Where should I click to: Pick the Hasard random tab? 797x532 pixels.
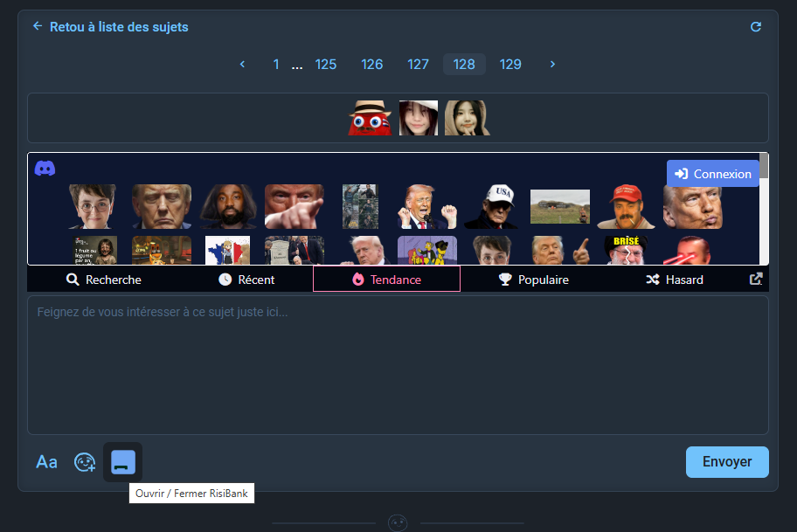pos(674,280)
